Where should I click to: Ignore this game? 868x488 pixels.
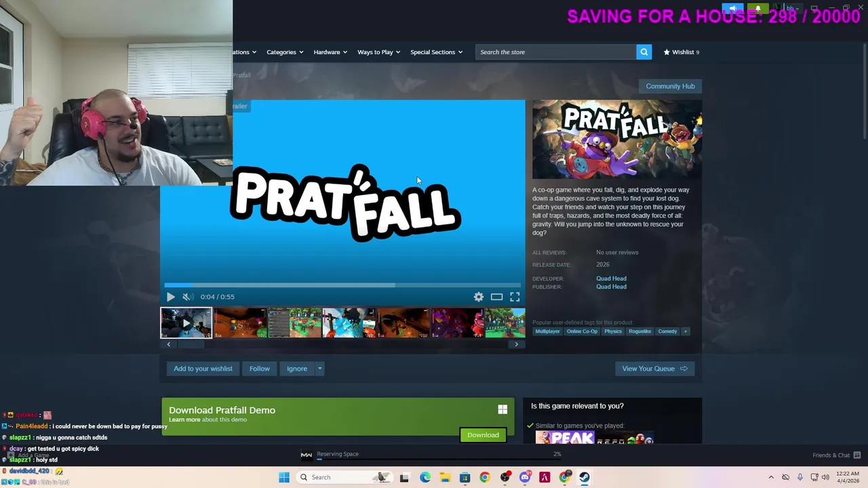click(297, 369)
